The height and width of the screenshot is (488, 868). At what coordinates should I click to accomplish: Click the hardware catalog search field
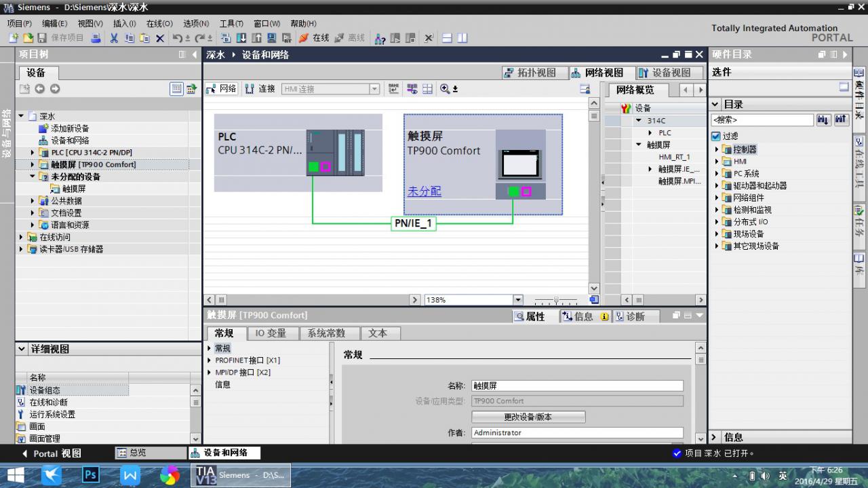click(762, 120)
